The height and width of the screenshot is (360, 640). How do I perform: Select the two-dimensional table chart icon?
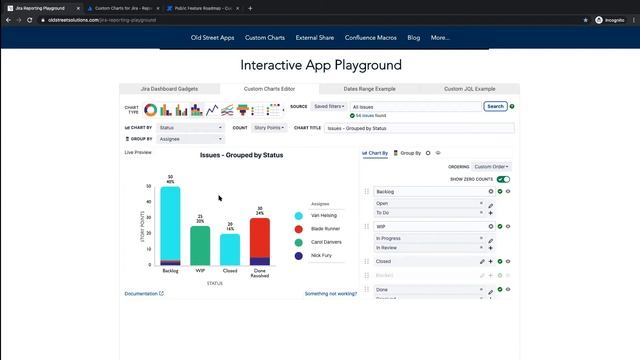(273, 109)
